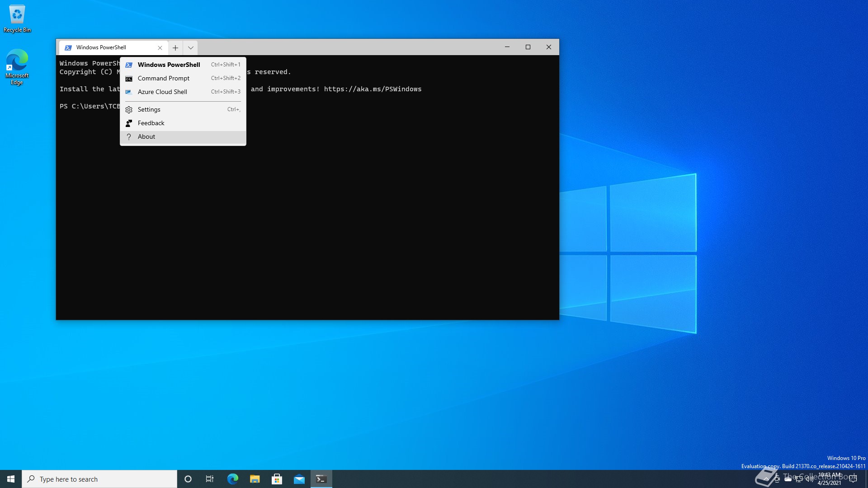Launch Microsoft Edge from the taskbar
Viewport: 868px width, 488px height.
click(x=232, y=479)
